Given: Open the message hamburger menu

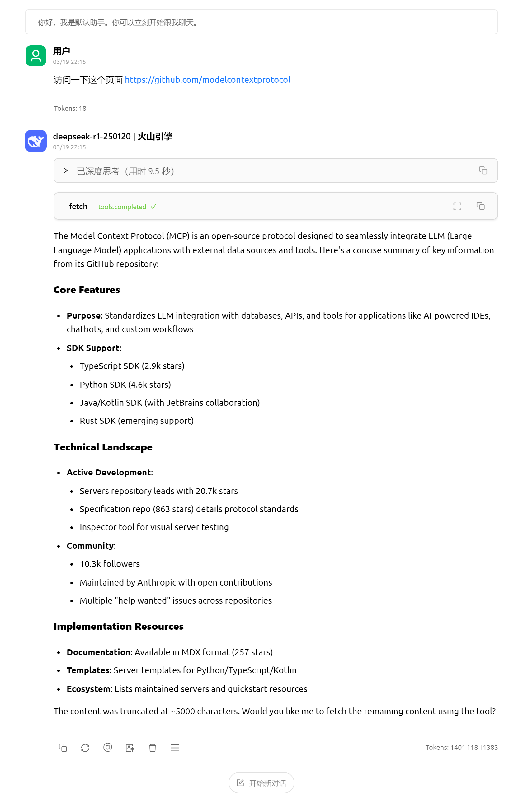Looking at the screenshot, I should (x=175, y=748).
